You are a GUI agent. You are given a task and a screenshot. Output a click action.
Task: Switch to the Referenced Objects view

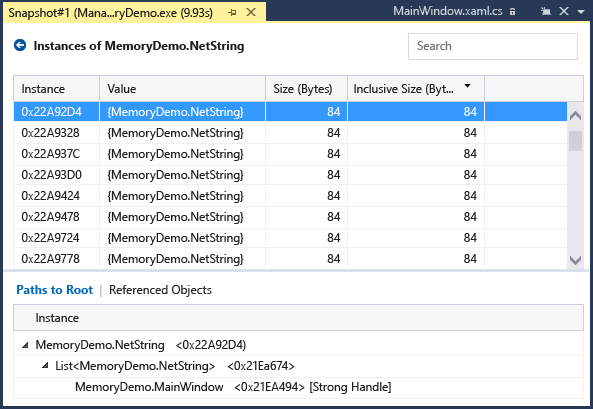[x=160, y=290]
